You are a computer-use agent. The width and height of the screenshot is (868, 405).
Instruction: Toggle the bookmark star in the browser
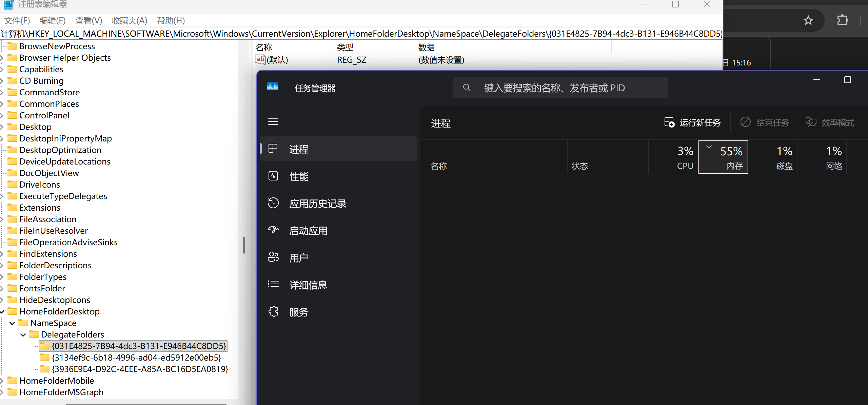click(x=808, y=20)
